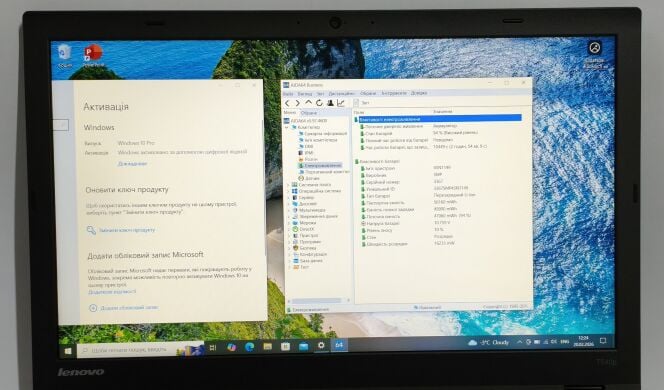This screenshot has height=390, width=664.
Task: Click the AIDA64 up-level arrow icon
Action: coord(308,103)
